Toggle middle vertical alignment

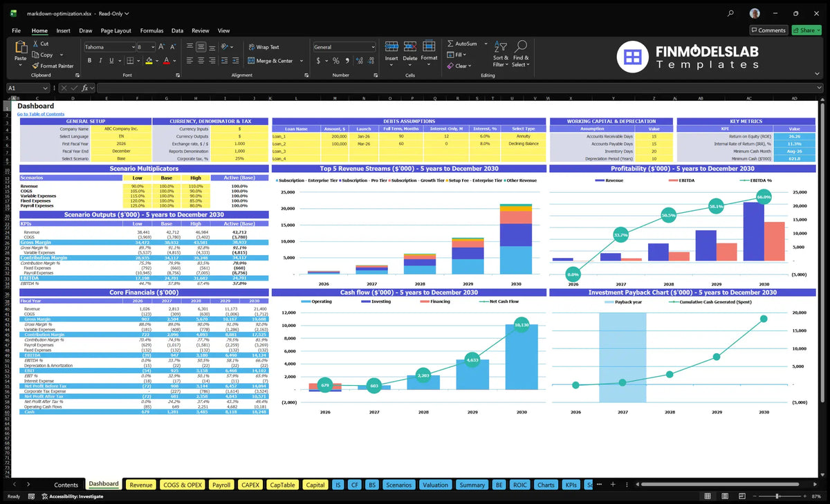point(201,47)
